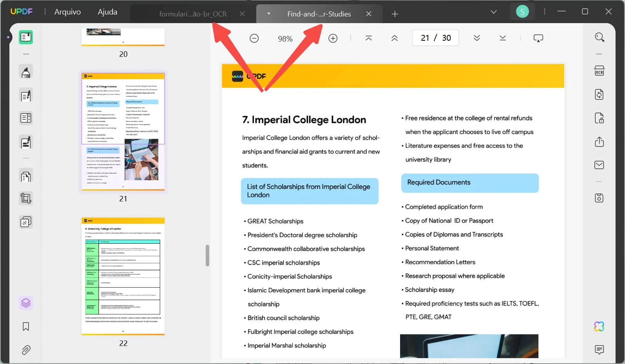Select the Crop pages tool
The height and width of the screenshot is (364, 625).
pyautogui.click(x=26, y=198)
